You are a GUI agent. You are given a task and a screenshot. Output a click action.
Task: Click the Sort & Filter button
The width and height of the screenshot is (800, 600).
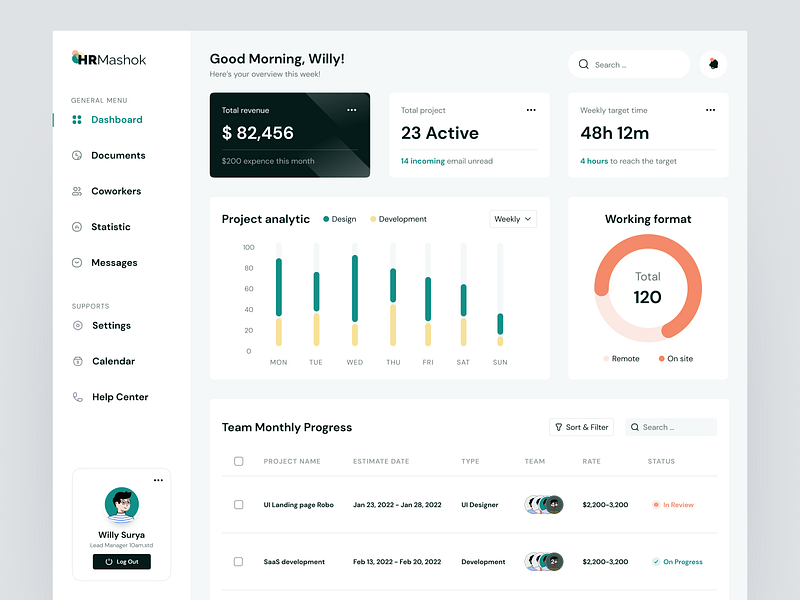coord(580,427)
